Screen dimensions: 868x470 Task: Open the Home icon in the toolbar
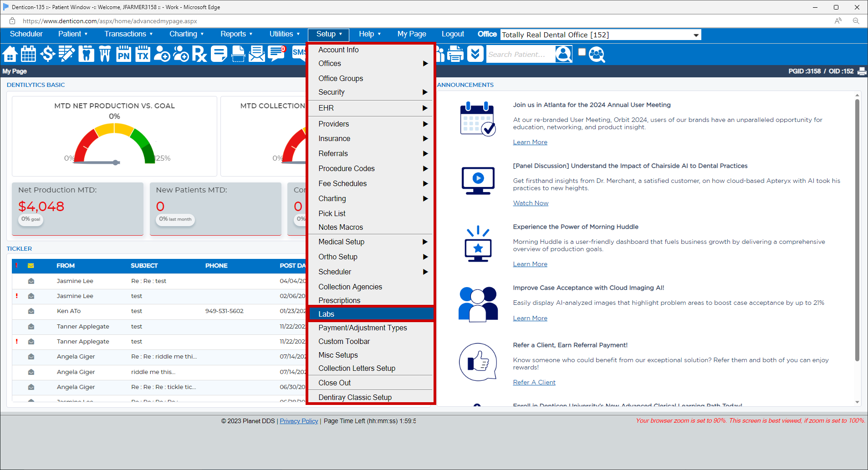point(10,54)
